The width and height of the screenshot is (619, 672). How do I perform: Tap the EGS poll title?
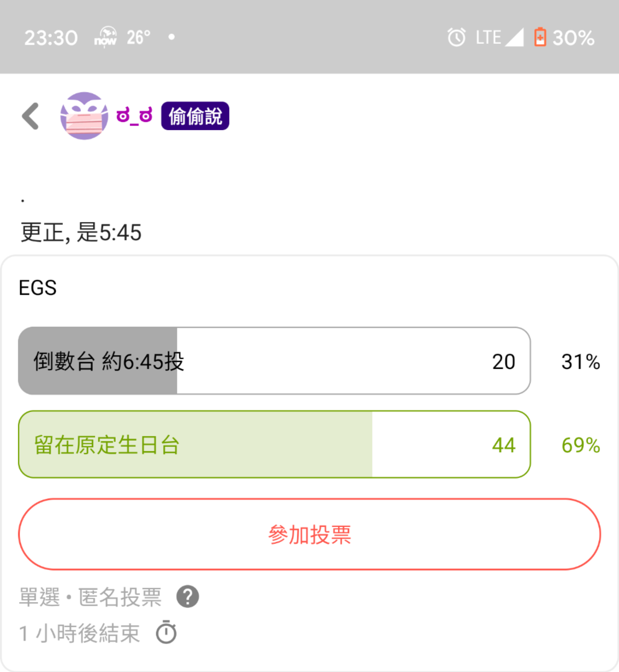tap(37, 287)
